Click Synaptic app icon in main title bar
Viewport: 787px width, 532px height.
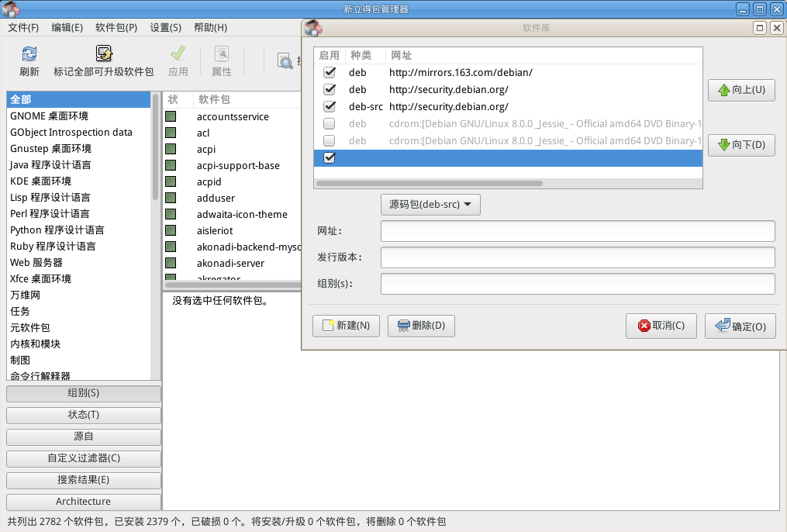(11, 9)
